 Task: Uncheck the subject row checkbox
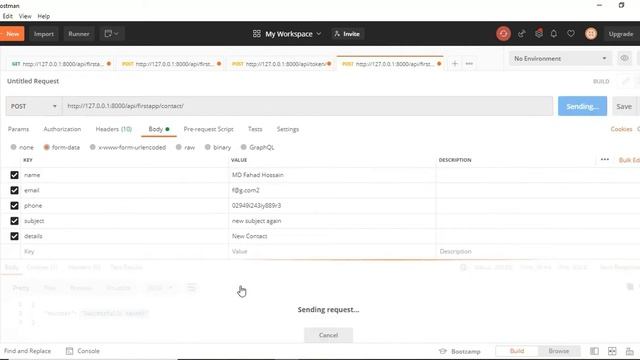[14, 221]
